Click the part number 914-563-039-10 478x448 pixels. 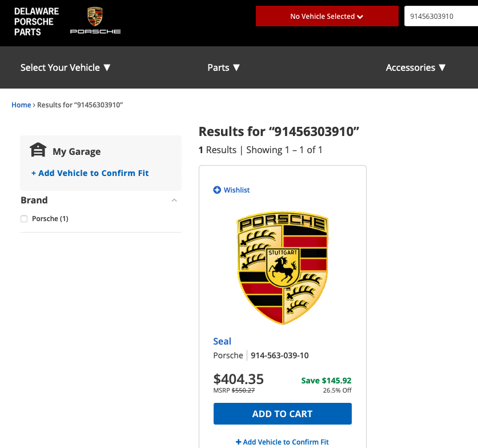pyautogui.click(x=279, y=355)
